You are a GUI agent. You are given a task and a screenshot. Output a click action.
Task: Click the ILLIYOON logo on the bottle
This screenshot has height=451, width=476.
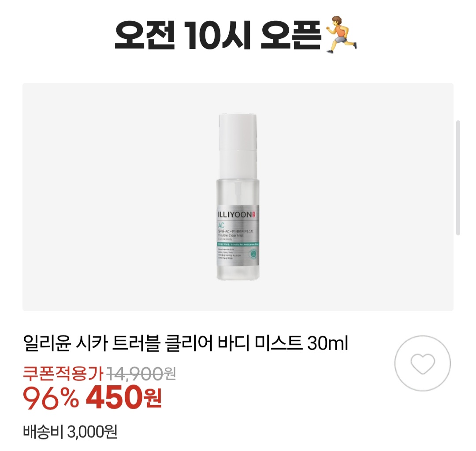pyautogui.click(x=235, y=215)
